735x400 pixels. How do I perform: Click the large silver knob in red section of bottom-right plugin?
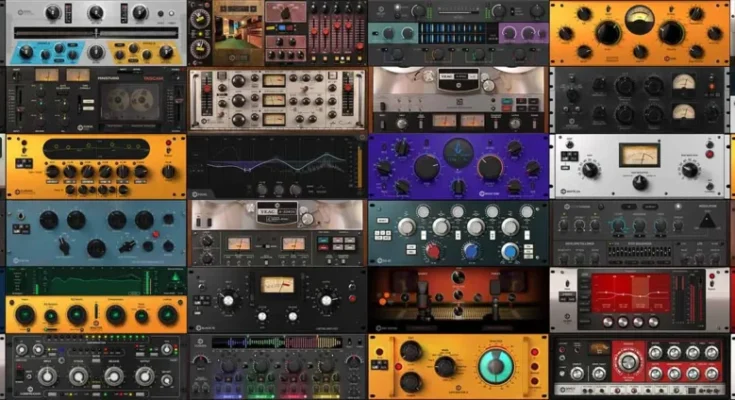coord(628,362)
